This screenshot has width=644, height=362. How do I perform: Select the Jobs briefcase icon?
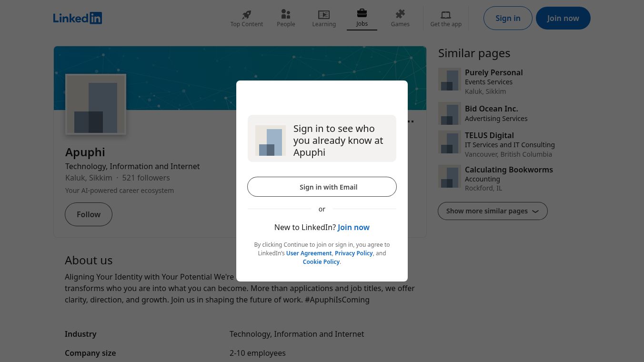tap(362, 13)
